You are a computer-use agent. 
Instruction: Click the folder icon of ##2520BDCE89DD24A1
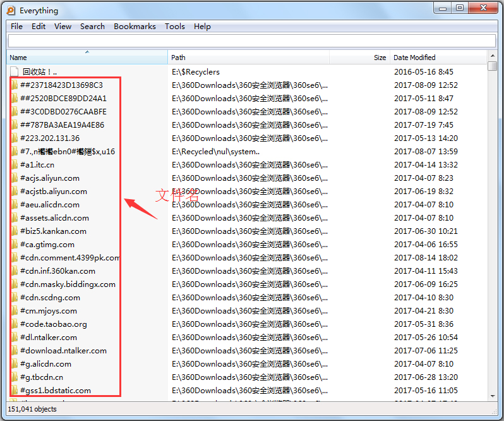tap(14, 98)
